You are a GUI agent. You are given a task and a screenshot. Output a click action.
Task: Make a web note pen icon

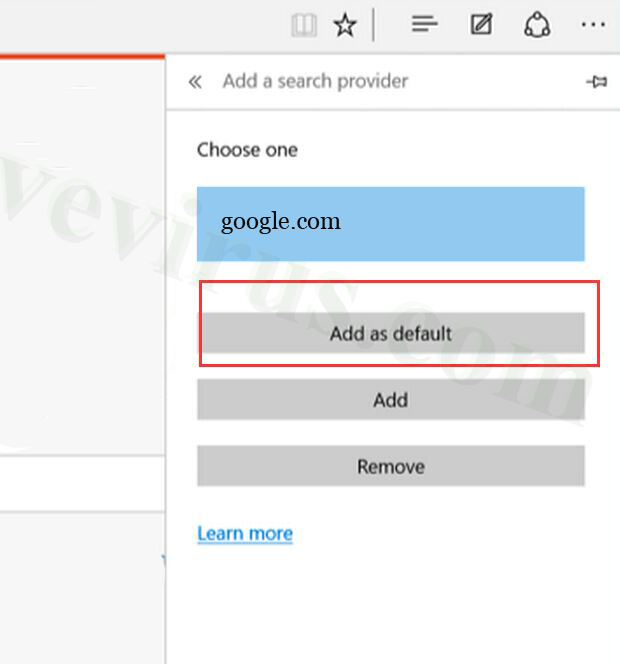(x=482, y=24)
